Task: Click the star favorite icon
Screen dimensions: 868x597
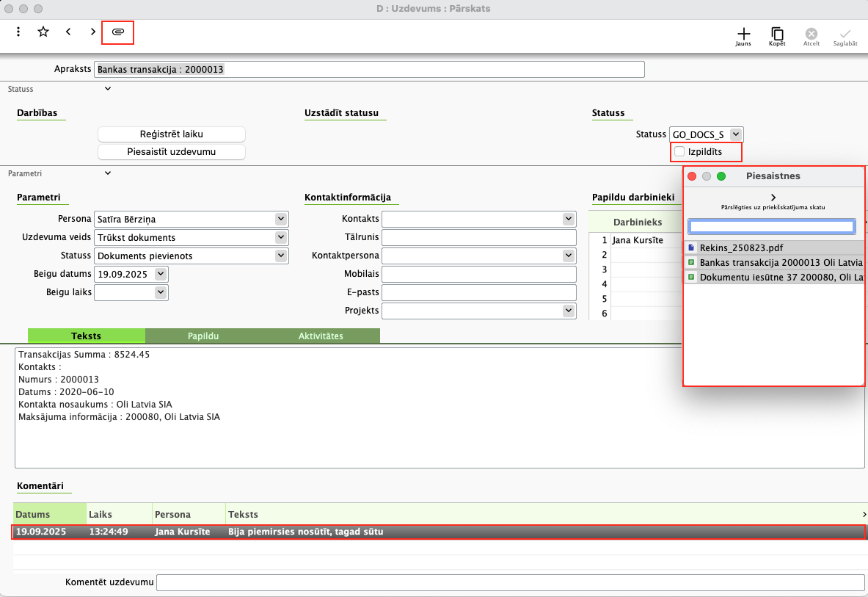Action: (43, 32)
